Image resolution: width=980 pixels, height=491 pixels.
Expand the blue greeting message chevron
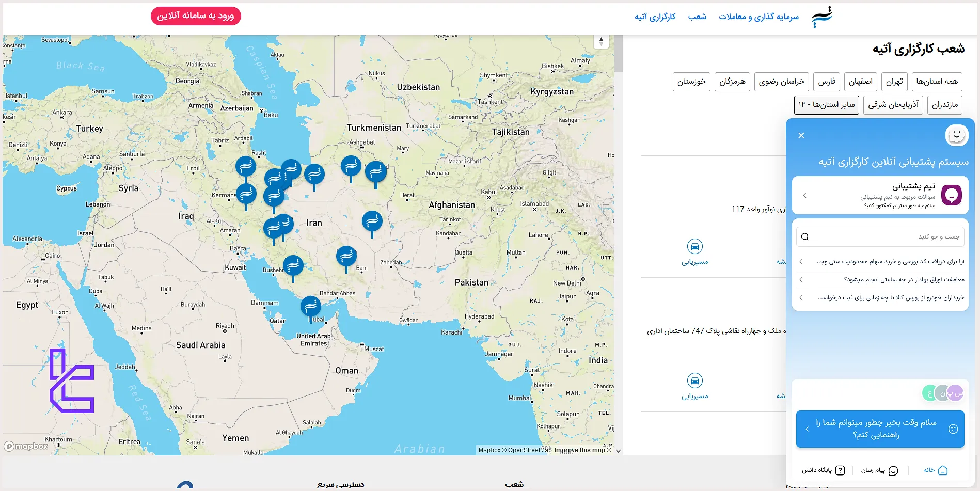(807, 429)
